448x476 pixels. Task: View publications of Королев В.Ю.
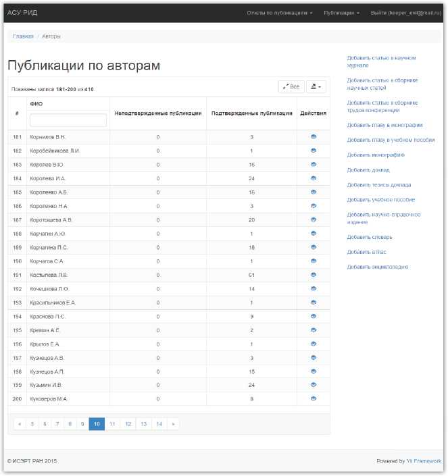314,164
